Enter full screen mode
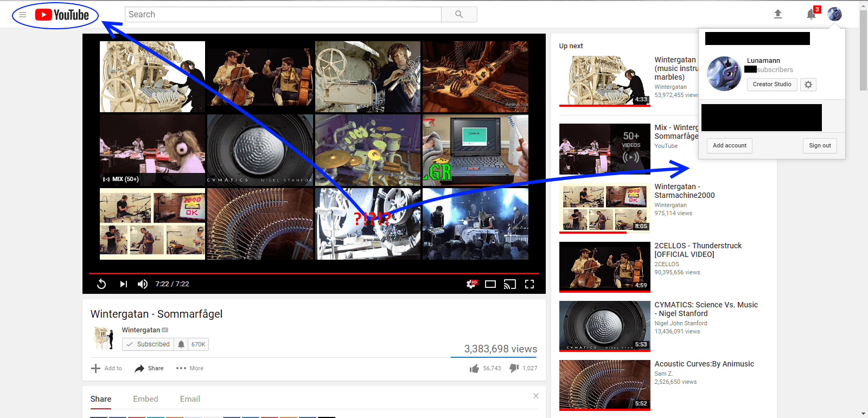The image size is (868, 418). pos(529,284)
